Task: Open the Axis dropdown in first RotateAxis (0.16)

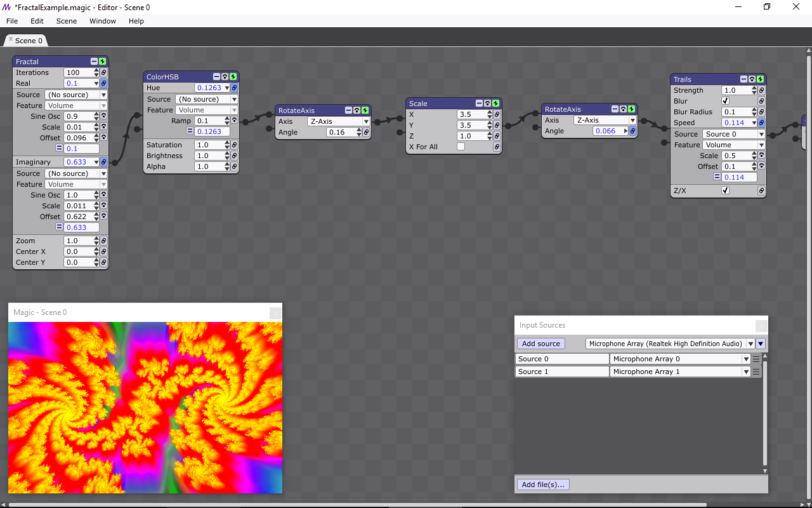Action: point(339,121)
